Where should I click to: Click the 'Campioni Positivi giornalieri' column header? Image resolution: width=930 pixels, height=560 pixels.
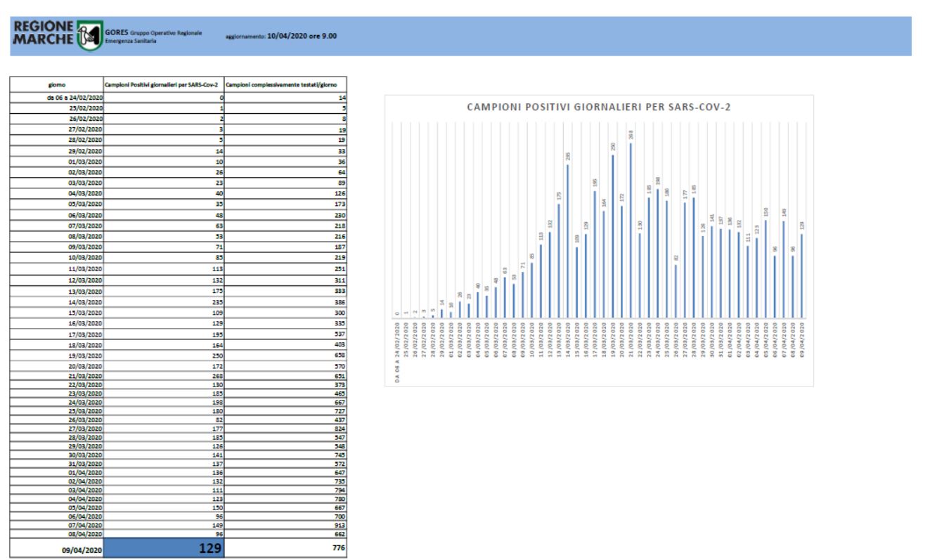[163, 85]
